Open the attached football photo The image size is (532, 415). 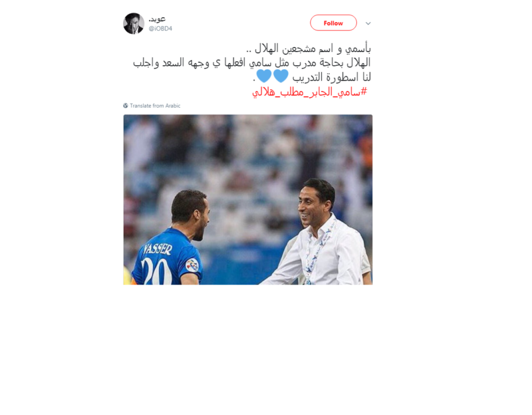[x=247, y=200]
